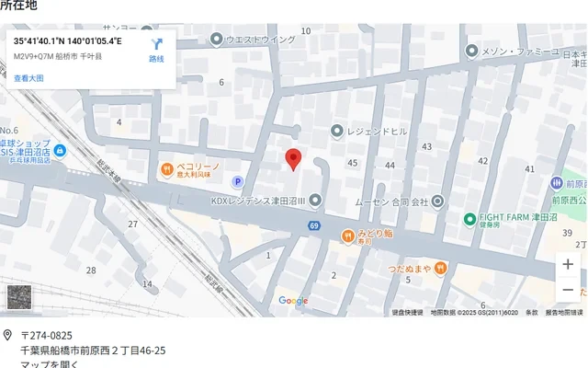This screenshot has width=588, height=368.
Task: Open the larger map via 查看大图
Action: [x=28, y=78]
